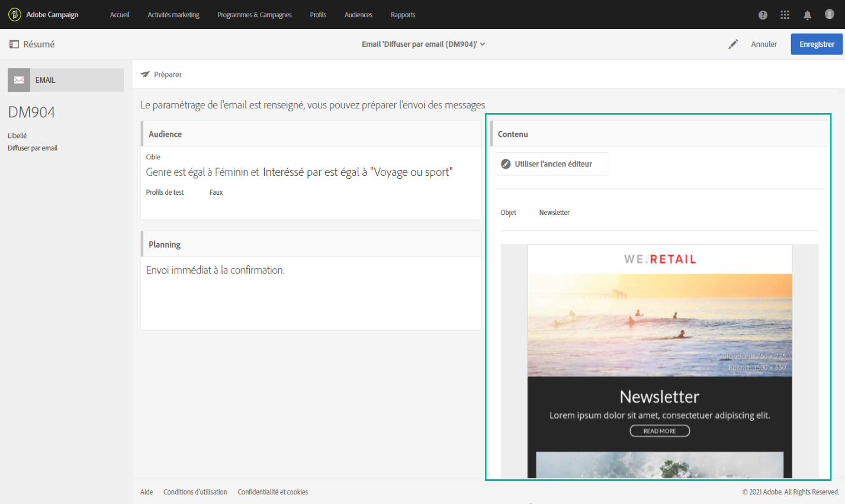The height and width of the screenshot is (504, 845).
Task: Open the Audiences menu
Action: pos(358,15)
